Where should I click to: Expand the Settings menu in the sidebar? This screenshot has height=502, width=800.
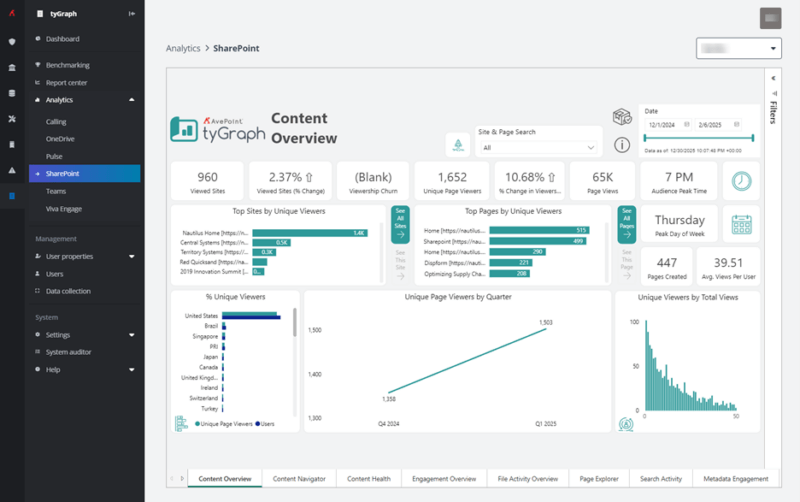tap(132, 335)
